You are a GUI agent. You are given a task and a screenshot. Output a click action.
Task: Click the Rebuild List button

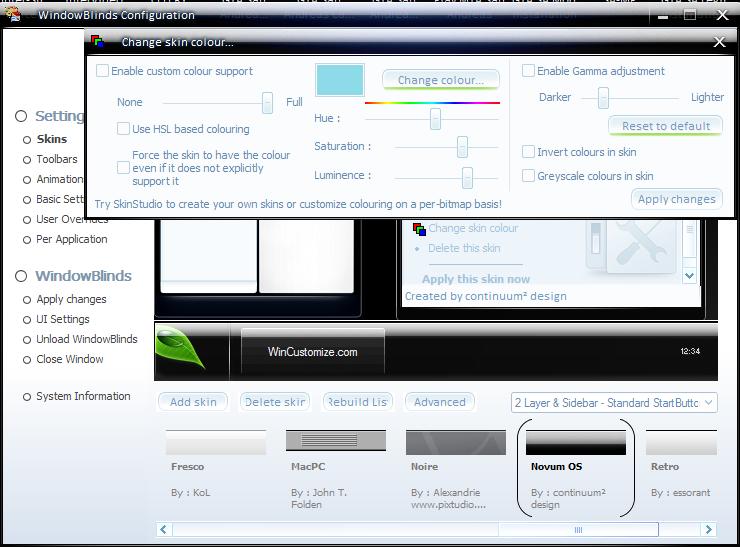(358, 402)
